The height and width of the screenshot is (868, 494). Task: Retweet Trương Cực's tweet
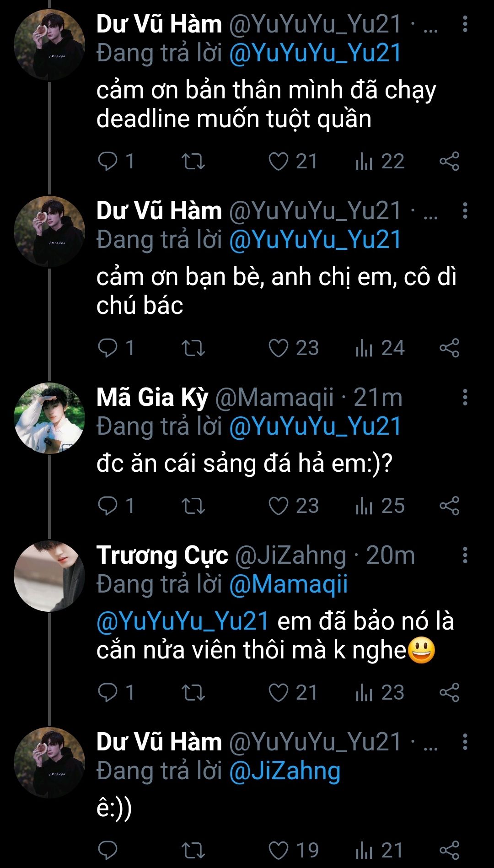click(193, 692)
